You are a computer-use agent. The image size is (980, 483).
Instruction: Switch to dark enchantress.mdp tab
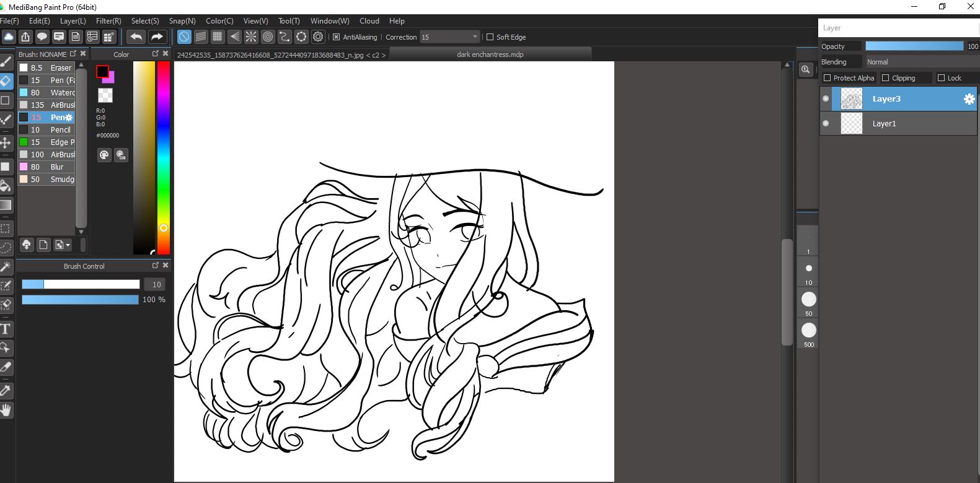(x=490, y=54)
